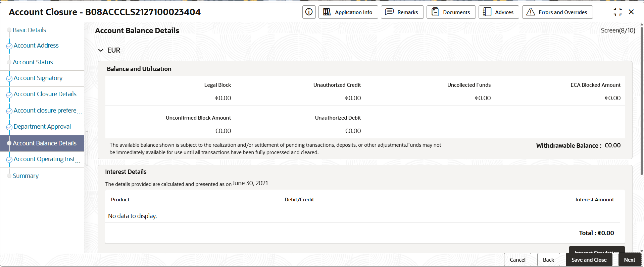Open the Remarks panel

(402, 12)
